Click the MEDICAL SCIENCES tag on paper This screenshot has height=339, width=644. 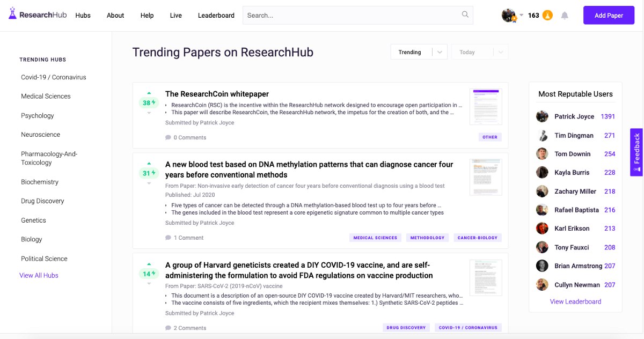pyautogui.click(x=375, y=238)
